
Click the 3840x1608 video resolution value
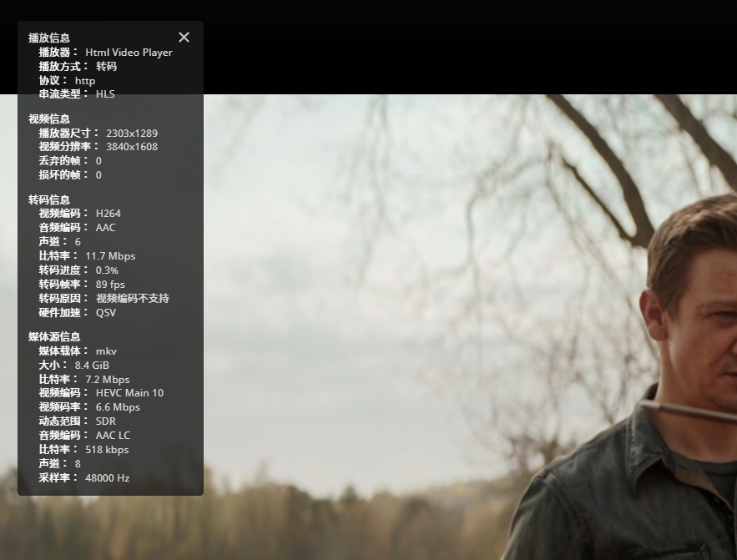coord(132,147)
